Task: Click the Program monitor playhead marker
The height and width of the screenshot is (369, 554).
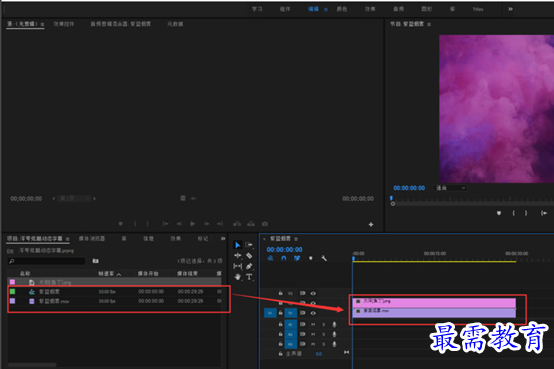Action: (x=391, y=198)
